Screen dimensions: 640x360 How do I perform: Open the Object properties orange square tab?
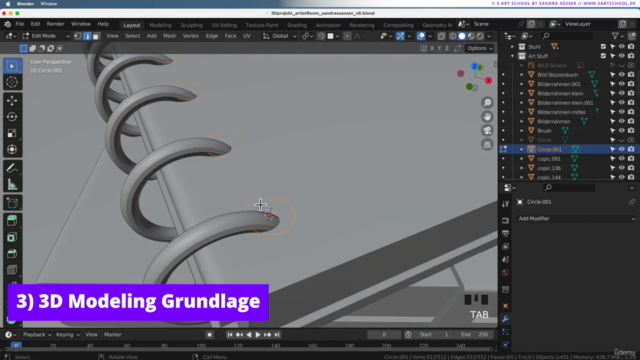pyautogui.click(x=505, y=306)
